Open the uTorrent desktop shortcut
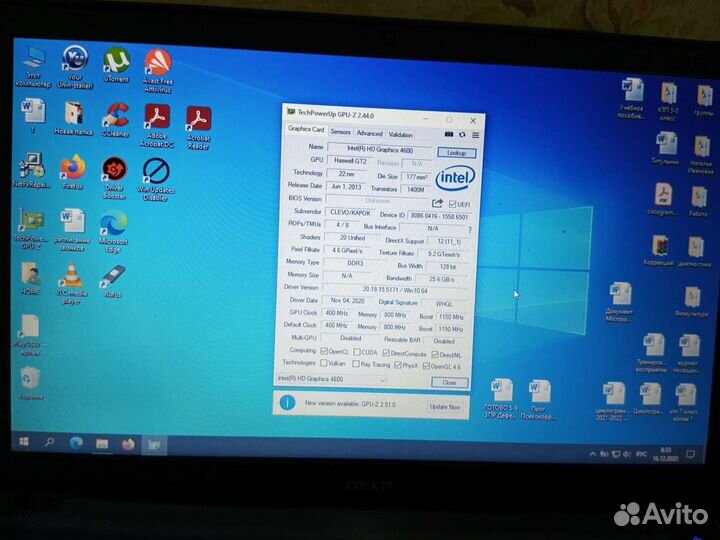 pyautogui.click(x=116, y=63)
